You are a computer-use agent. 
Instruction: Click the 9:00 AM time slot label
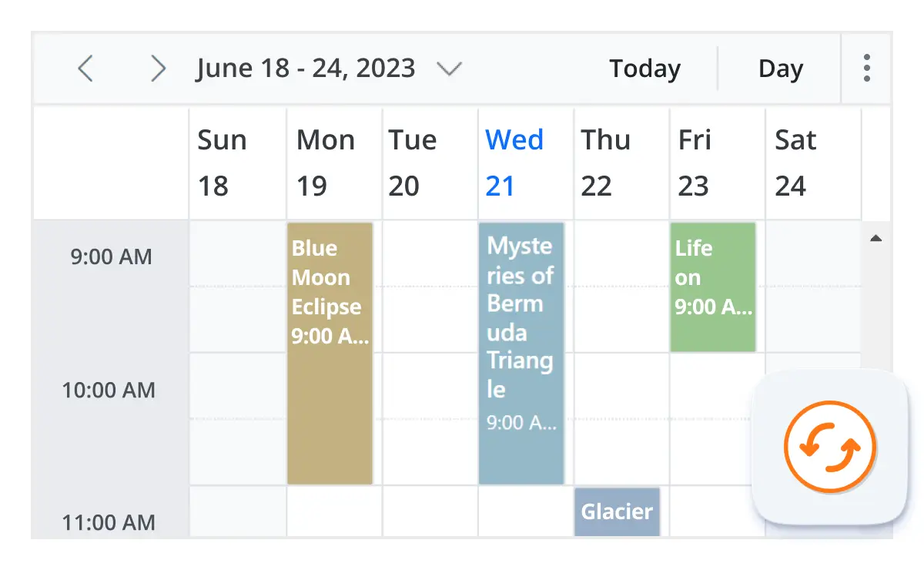click(x=109, y=256)
